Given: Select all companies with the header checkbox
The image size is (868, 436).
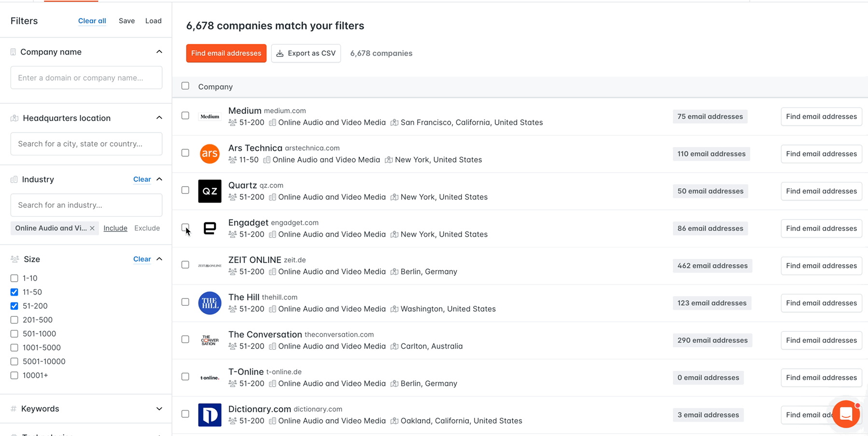Looking at the screenshot, I should pos(185,86).
